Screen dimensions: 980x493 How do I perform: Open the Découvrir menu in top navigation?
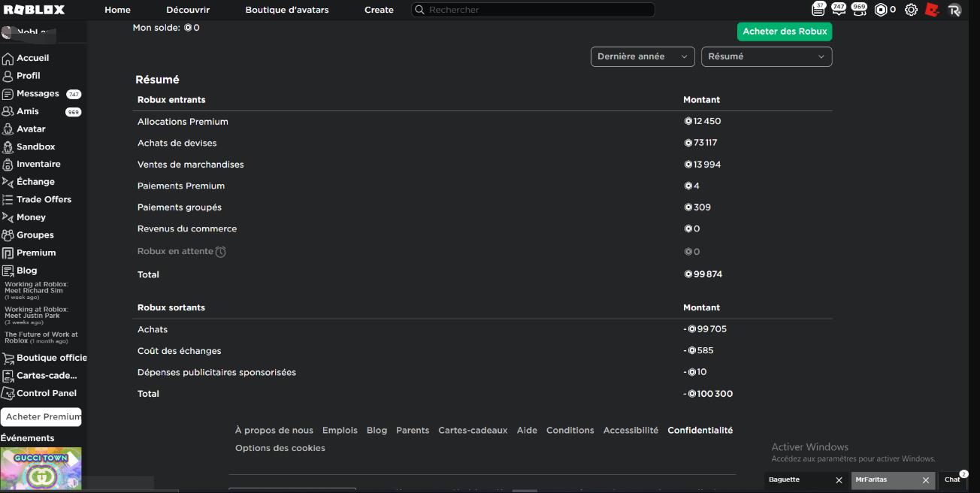pyautogui.click(x=188, y=10)
